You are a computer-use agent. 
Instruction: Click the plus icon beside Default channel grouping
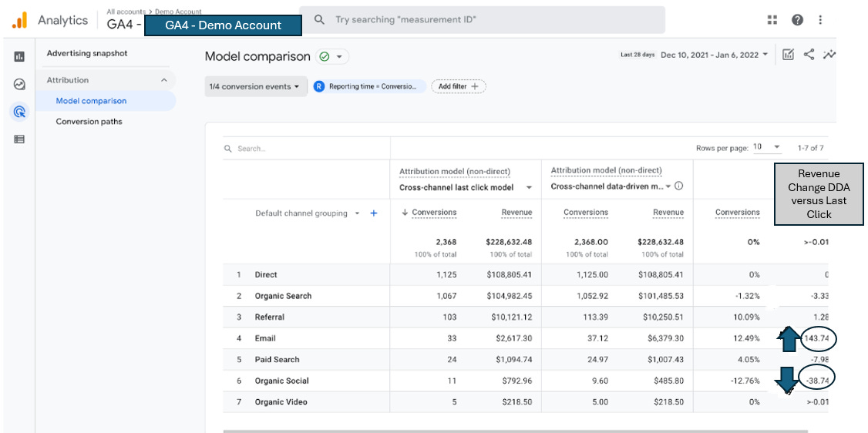point(374,213)
